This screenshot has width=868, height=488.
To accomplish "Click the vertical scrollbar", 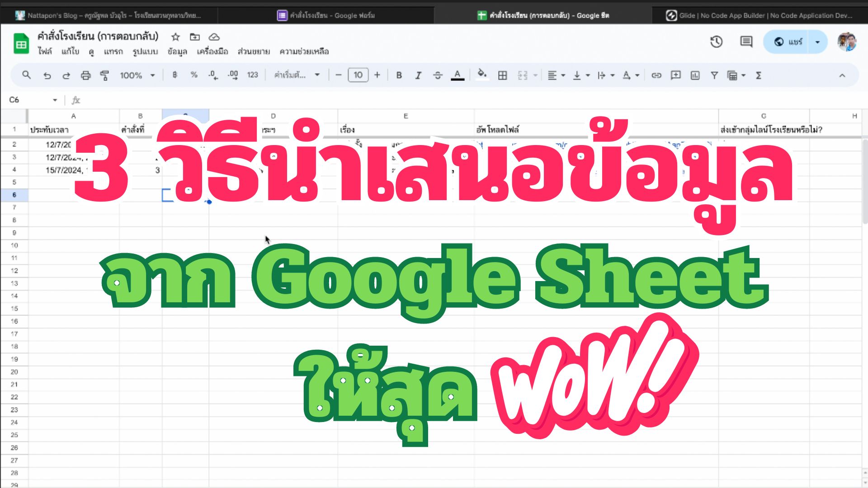I will pos(865,182).
